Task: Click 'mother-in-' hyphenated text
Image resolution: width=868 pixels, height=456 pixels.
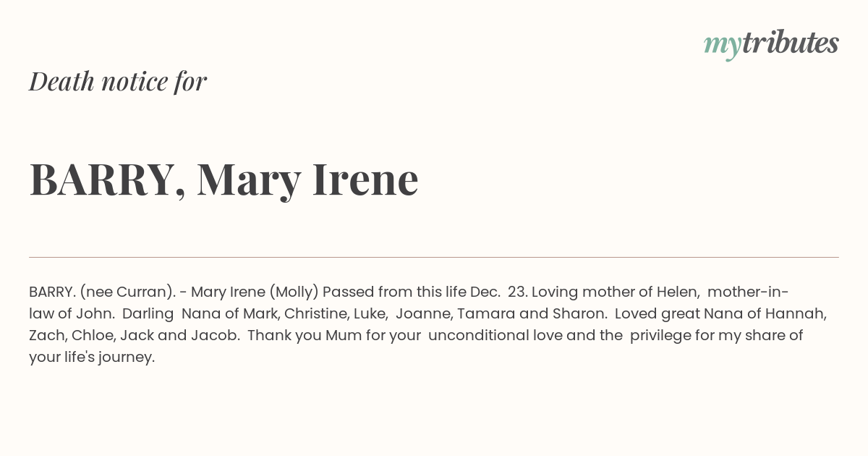Action: coord(748,292)
